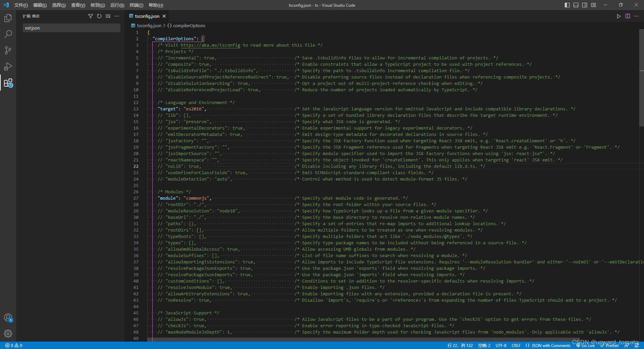Open the 终端(T) menu
644x349 pixels.
136,5
